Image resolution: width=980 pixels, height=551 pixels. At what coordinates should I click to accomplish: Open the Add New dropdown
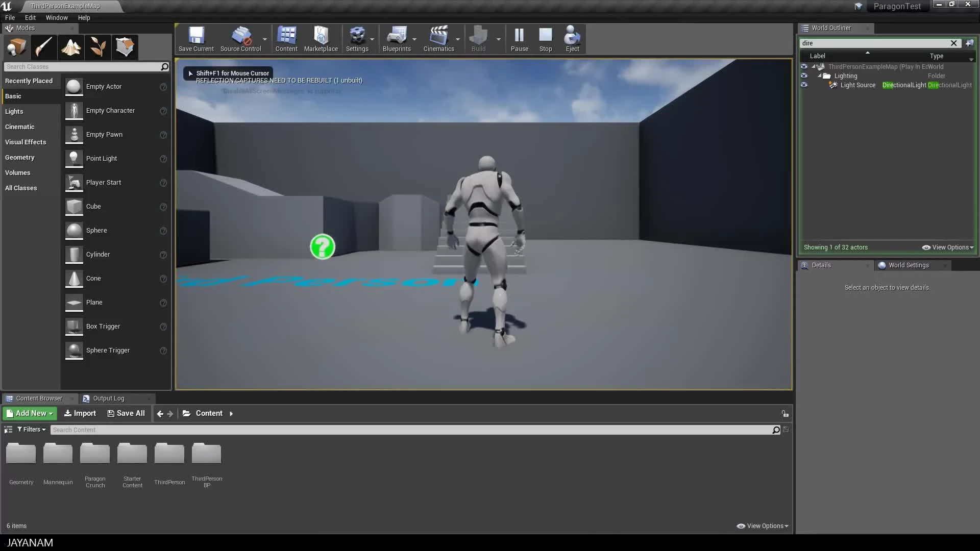point(29,413)
